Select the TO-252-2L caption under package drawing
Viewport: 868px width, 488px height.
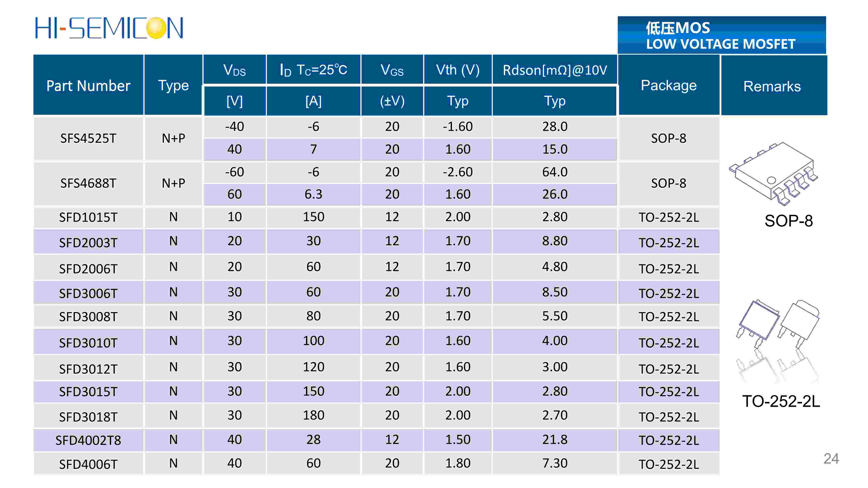[x=781, y=401]
